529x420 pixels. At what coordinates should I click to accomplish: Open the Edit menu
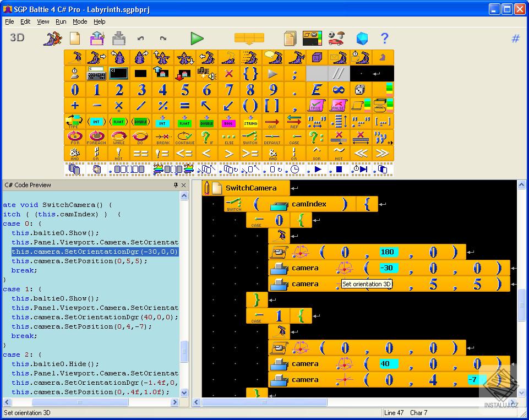(25, 21)
